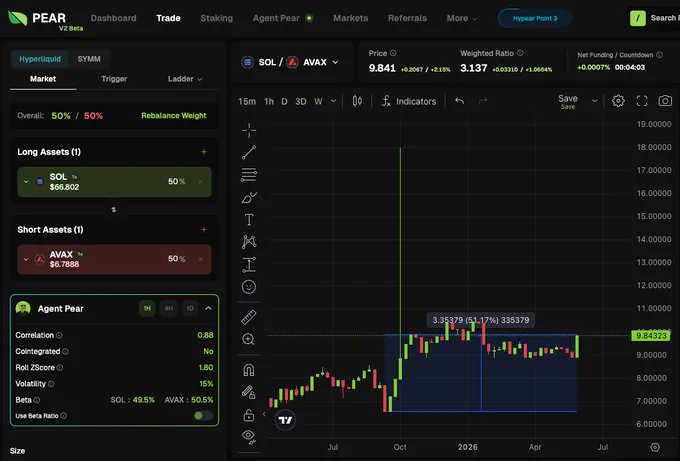
Task: Open the emoji icons tool
Action: [249, 287]
